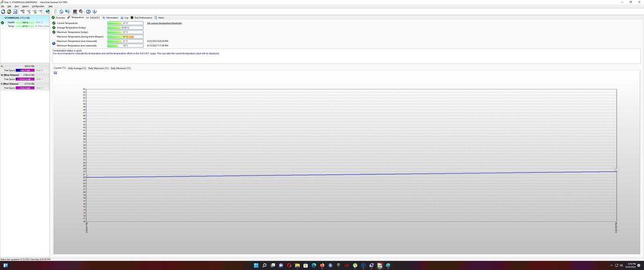Open the Log tab
Viewport: 644px width, 270px height.
(x=124, y=17)
